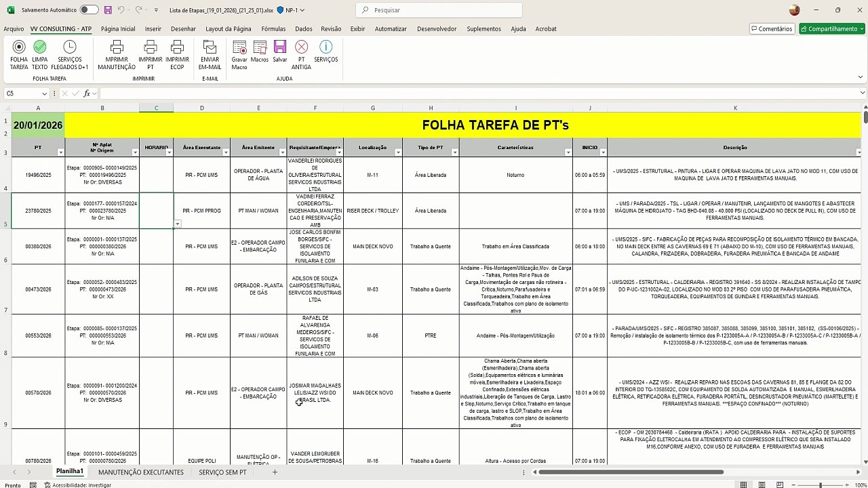Open the SERVIÇOS info icon
Viewport: 868px width, 488px height.
click(325, 47)
